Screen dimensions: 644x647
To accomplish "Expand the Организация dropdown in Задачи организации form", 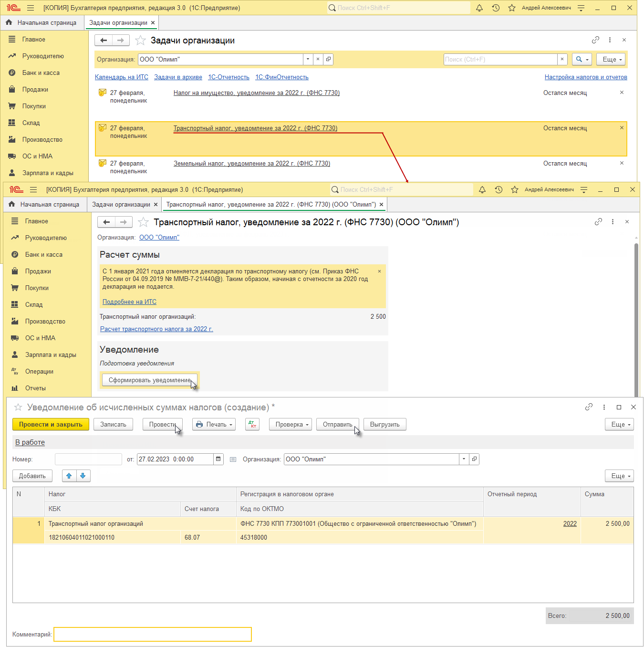I will click(308, 59).
